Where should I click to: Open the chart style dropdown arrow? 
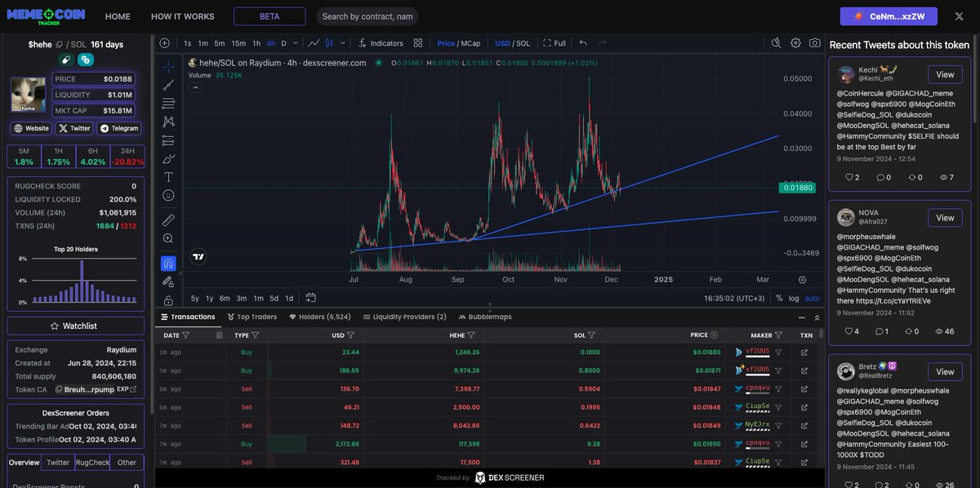point(343,43)
